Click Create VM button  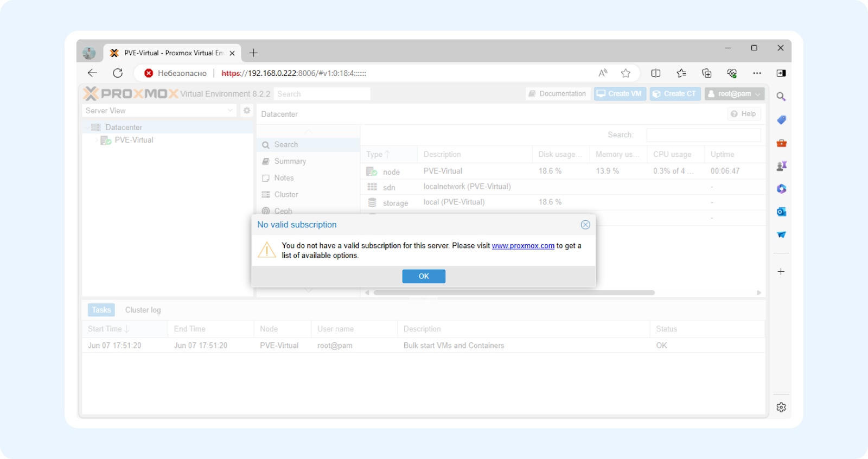click(620, 94)
